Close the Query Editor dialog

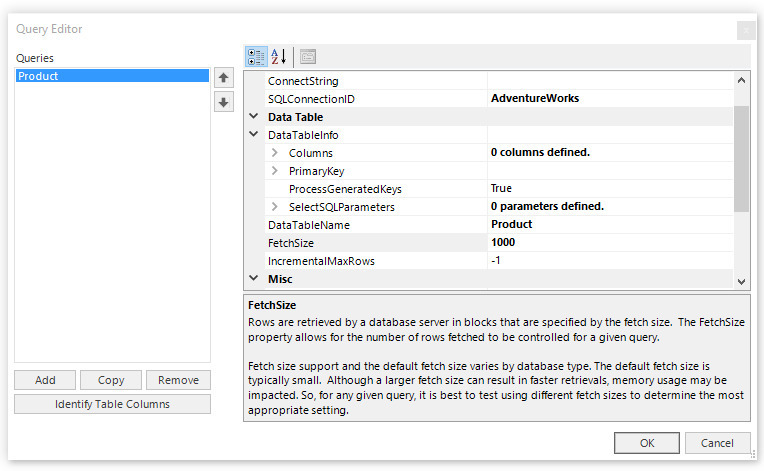click(745, 31)
